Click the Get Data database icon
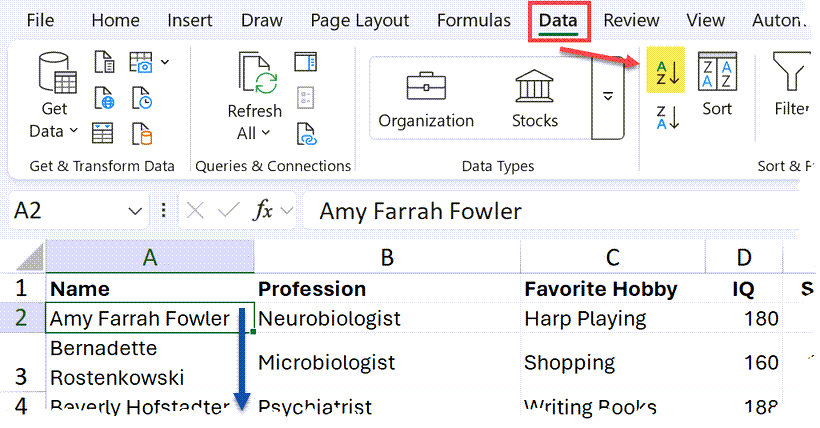820x428 pixels. 58,73
